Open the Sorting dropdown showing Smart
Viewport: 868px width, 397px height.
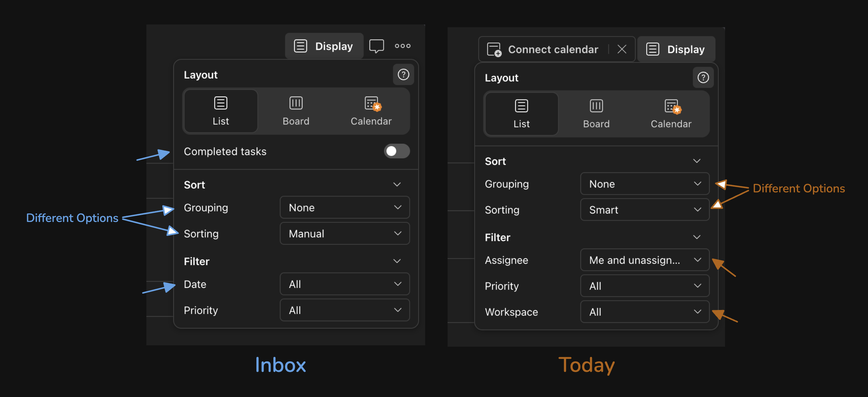pos(644,210)
